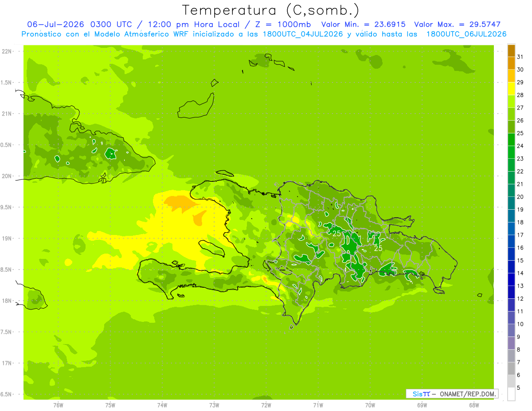Click 'Valor Max. = 29.5747' readout
532x411 pixels.
tap(457, 24)
